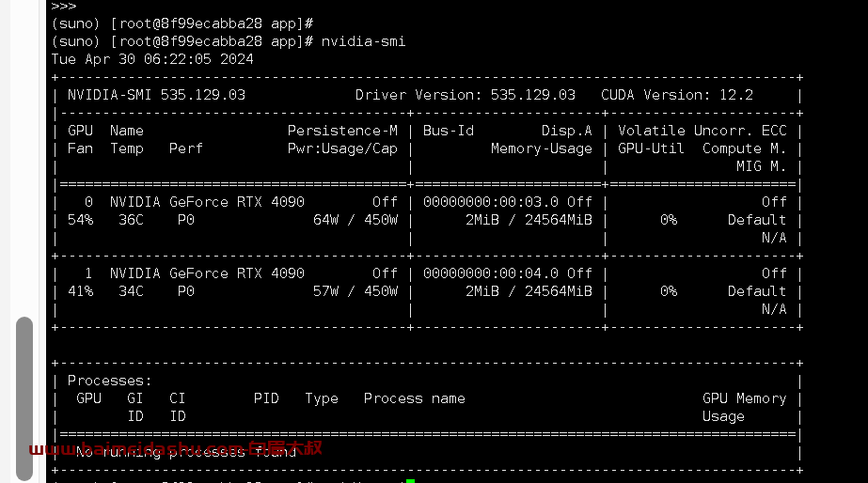Click the Volatile Uncorr. ECC header

[702, 131]
